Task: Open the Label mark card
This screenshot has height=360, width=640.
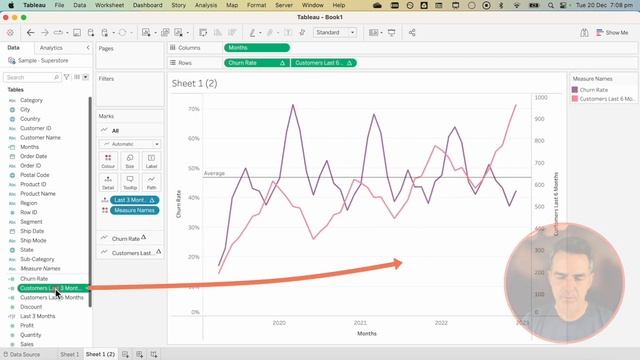Action: click(x=151, y=161)
